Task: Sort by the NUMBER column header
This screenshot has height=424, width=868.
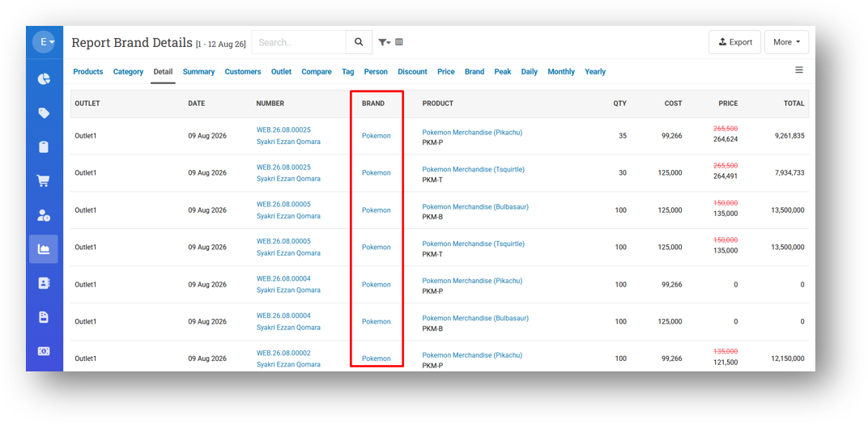Action: [270, 104]
